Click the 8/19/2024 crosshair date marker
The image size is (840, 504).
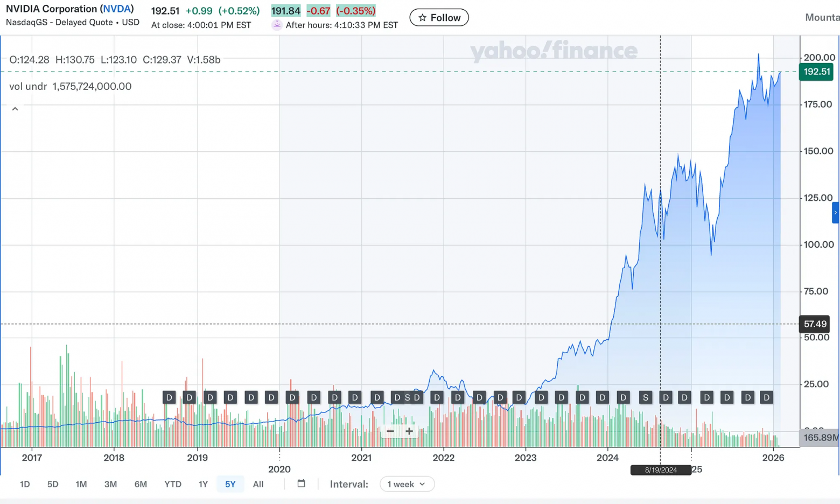pyautogui.click(x=660, y=470)
